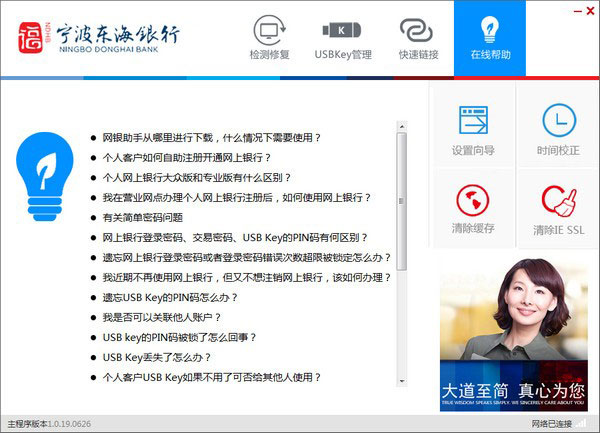Open the 检测修复 tab
Image resolution: width=600 pixels, height=433 pixels.
tap(273, 39)
